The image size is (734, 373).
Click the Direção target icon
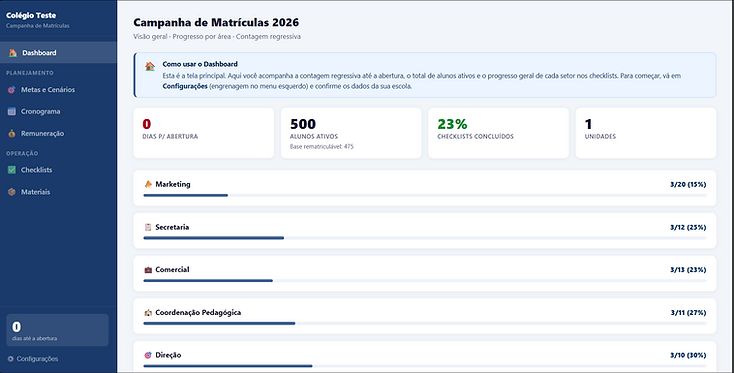click(x=148, y=355)
